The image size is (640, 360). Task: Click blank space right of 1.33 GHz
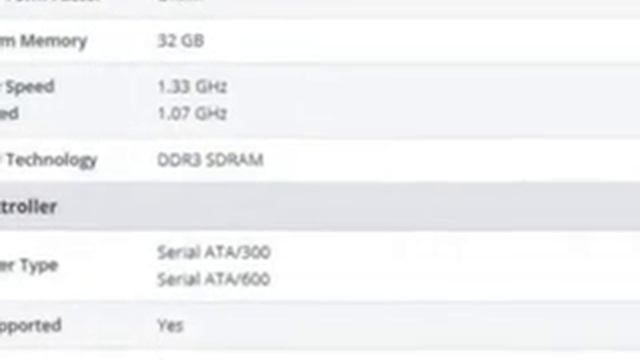(x=433, y=87)
